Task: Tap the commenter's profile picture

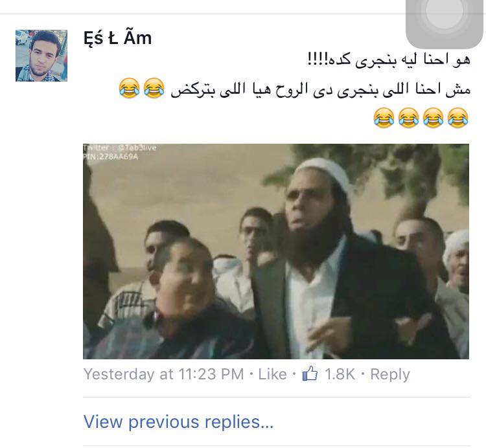Action: pos(41,56)
